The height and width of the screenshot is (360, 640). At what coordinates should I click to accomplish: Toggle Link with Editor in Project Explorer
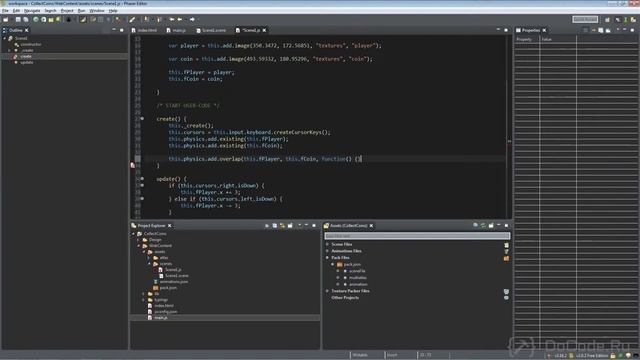point(282,226)
